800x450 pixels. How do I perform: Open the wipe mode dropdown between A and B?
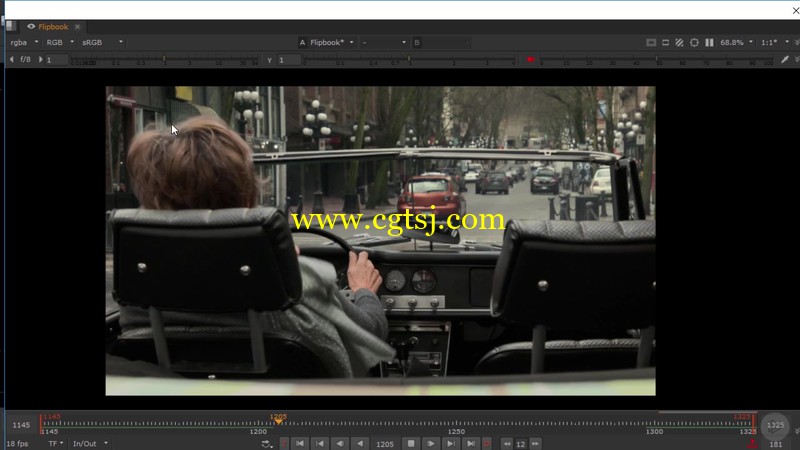point(384,42)
